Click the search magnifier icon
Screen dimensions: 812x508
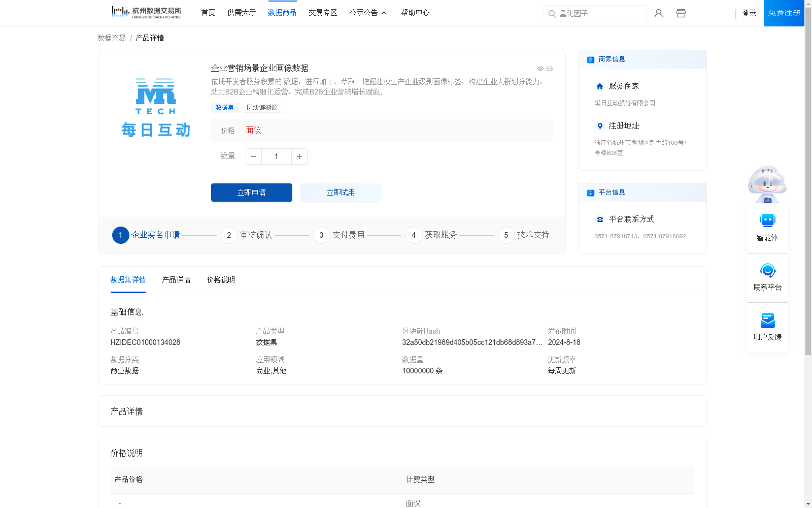coord(552,14)
